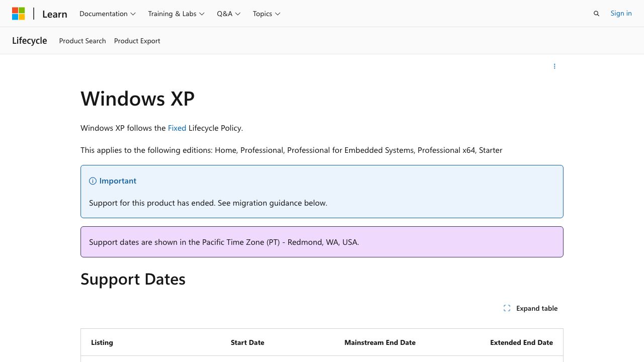
Task: Click the Start Date column header
Action: click(248, 342)
